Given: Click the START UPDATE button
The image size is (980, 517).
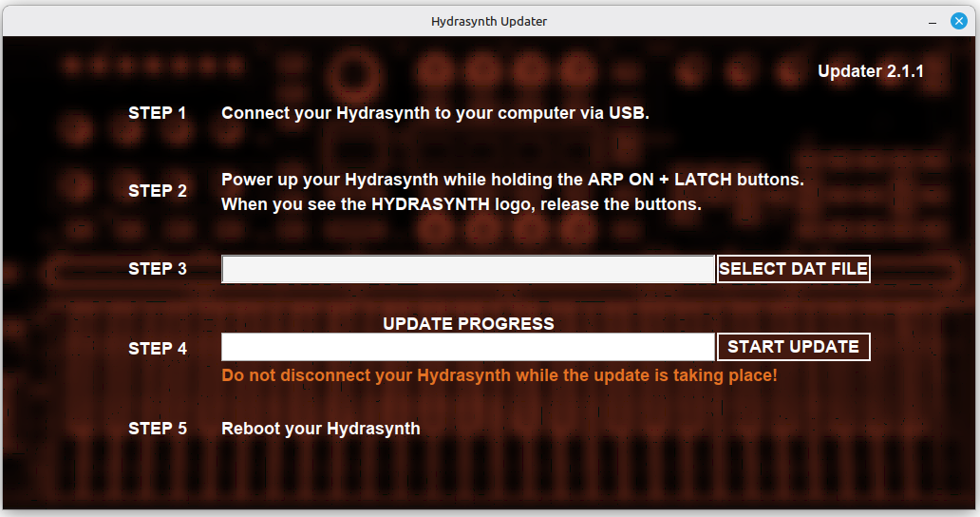Looking at the screenshot, I should click(x=793, y=347).
